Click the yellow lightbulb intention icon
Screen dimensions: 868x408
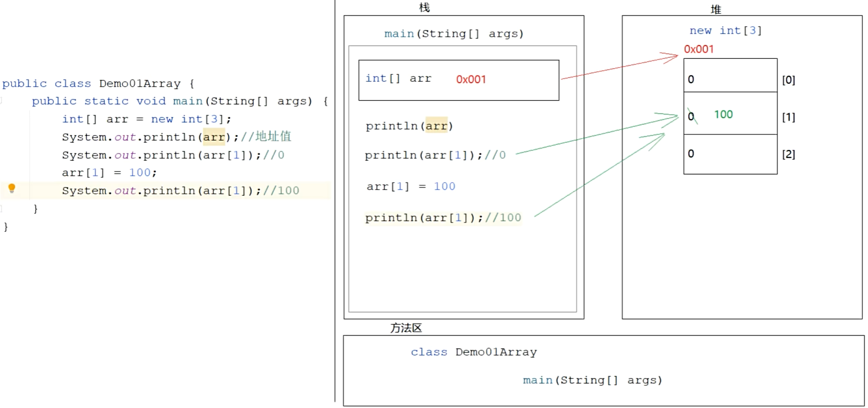12,188
